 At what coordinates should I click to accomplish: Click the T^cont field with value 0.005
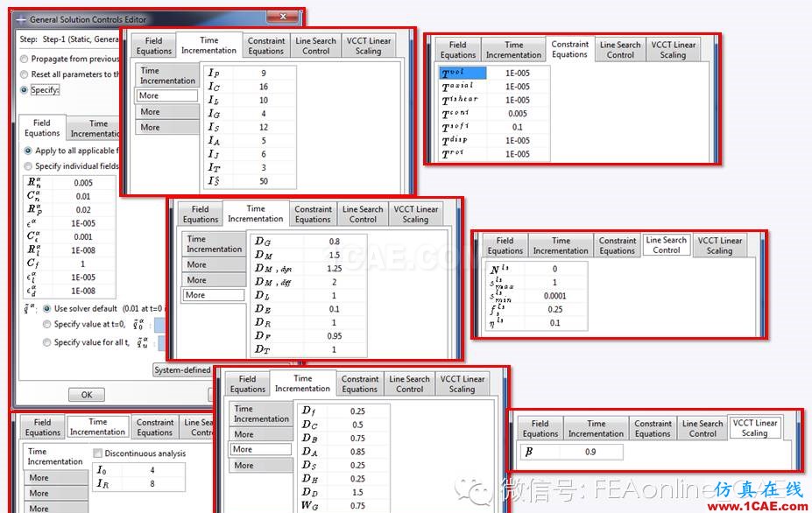pos(518,113)
